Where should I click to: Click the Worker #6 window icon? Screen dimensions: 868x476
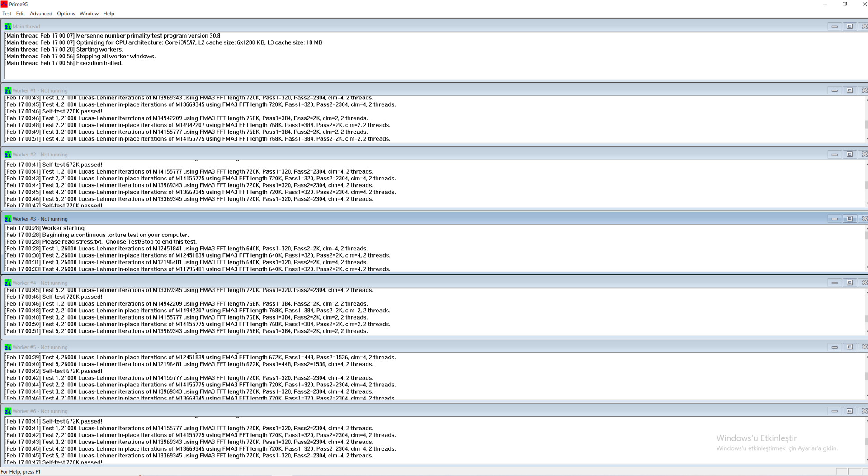coord(8,411)
